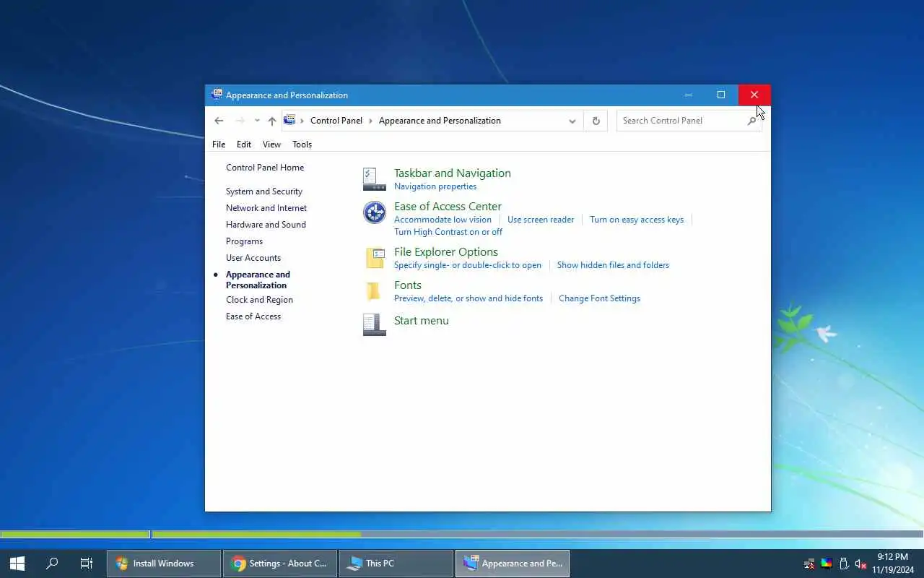Image resolution: width=924 pixels, height=578 pixels.
Task: Select Clock and Region in sidebar
Action: point(259,300)
